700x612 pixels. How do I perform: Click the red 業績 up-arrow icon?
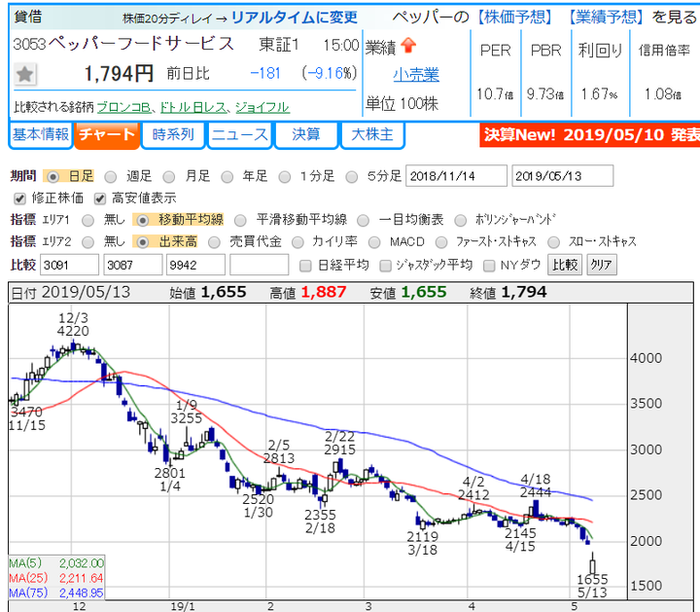click(x=408, y=46)
